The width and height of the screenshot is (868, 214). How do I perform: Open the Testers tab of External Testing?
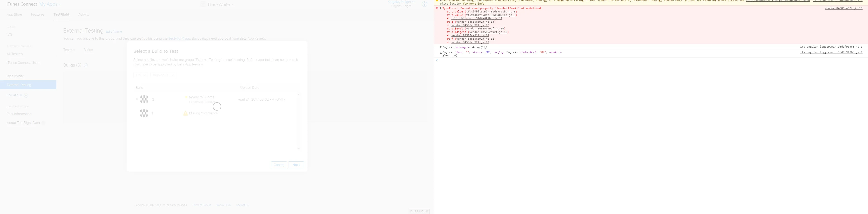pyautogui.click(x=69, y=50)
